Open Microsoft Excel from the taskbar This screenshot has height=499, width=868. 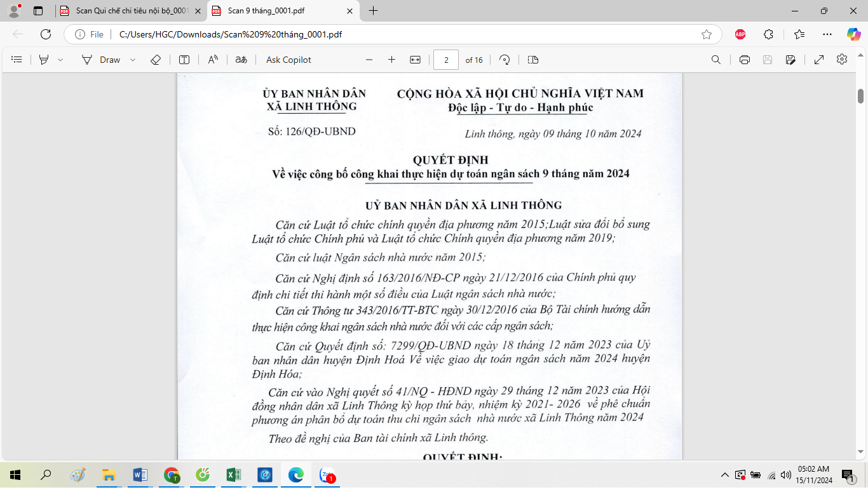(233, 474)
